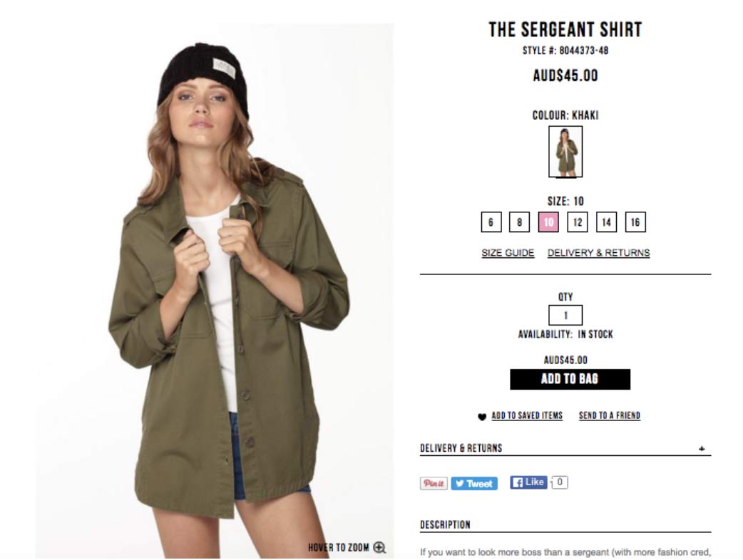This screenshot has width=743, height=560.
Task: Open the Size Guide link
Action: click(x=508, y=253)
